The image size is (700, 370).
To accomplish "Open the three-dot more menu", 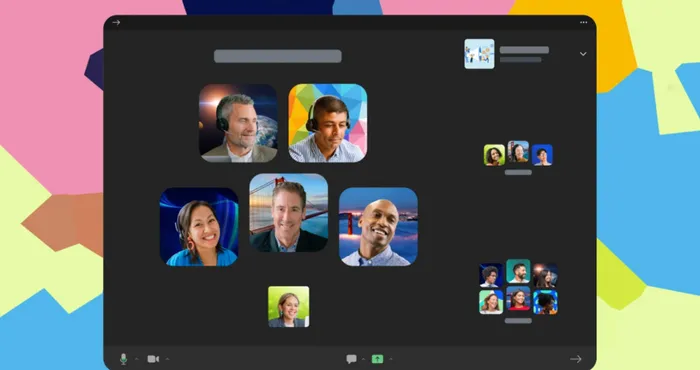I will click(x=583, y=22).
